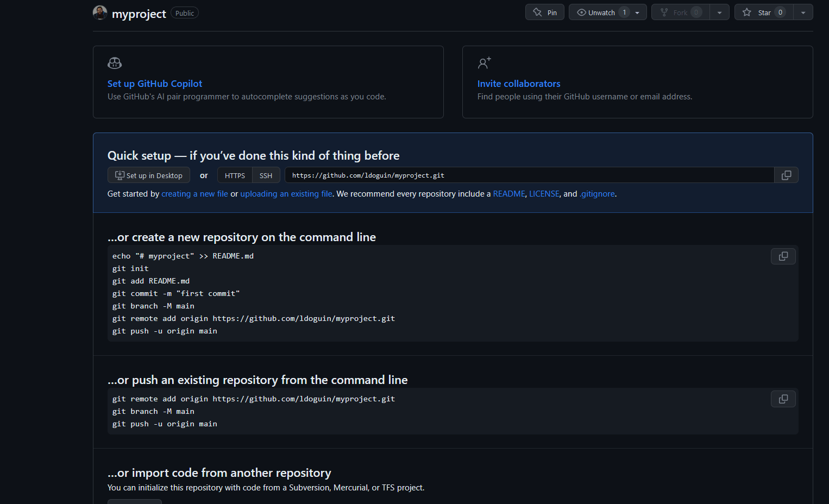
Task: Click the user avatar beside myproject
Action: [100, 12]
